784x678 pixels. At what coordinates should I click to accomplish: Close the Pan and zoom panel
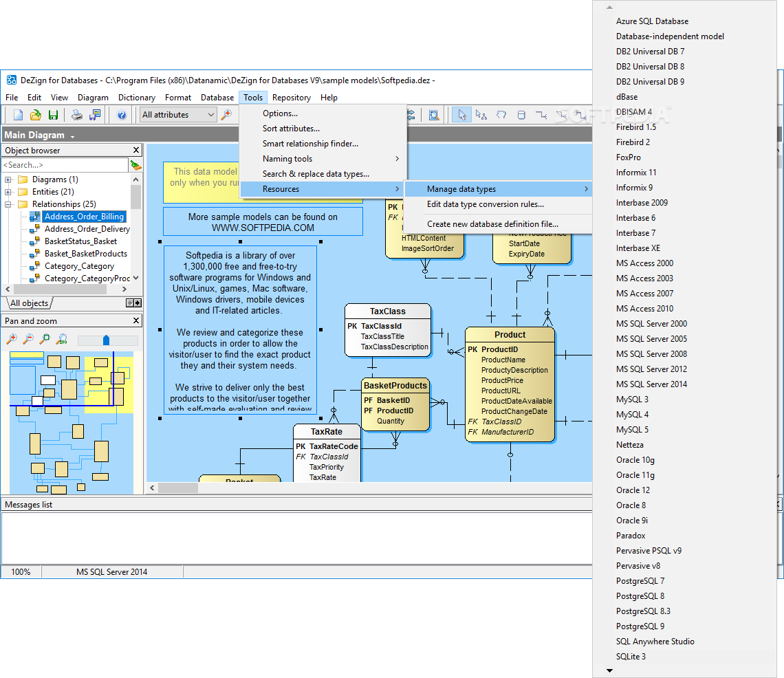coord(136,320)
